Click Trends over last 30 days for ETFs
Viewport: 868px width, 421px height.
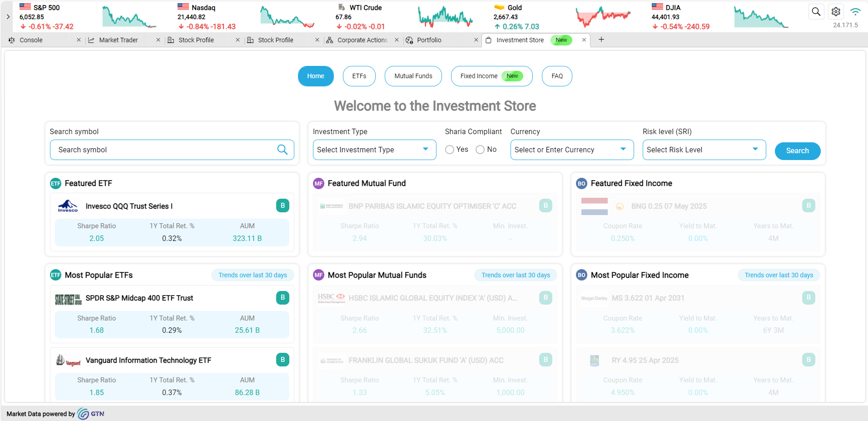(253, 275)
